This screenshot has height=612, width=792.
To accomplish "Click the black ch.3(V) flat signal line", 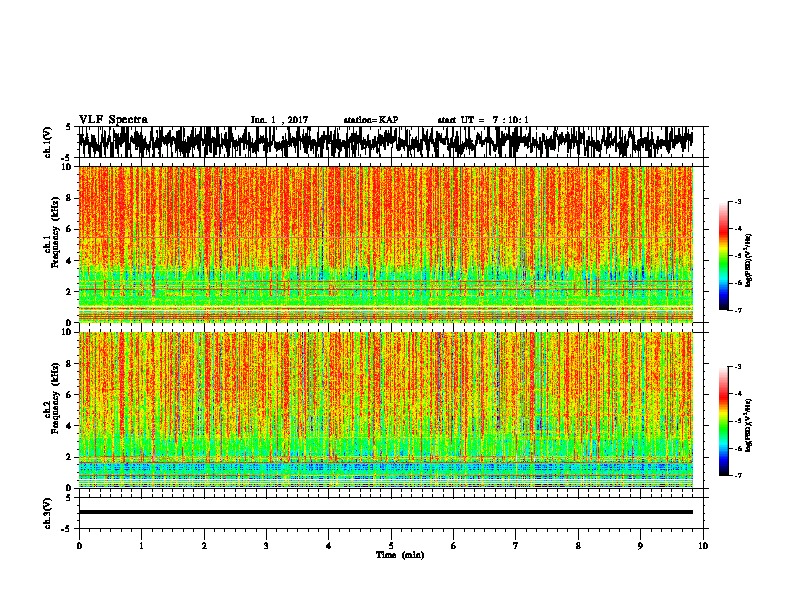I will (386, 512).
